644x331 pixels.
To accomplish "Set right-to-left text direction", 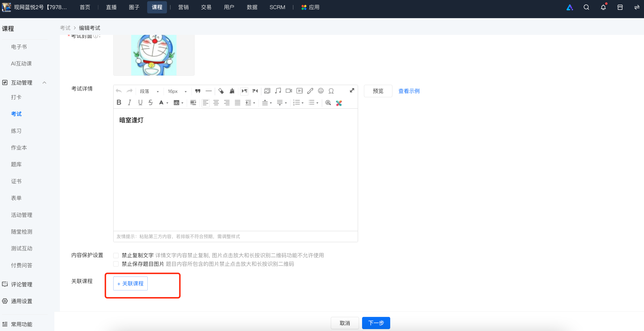I will point(255,91).
